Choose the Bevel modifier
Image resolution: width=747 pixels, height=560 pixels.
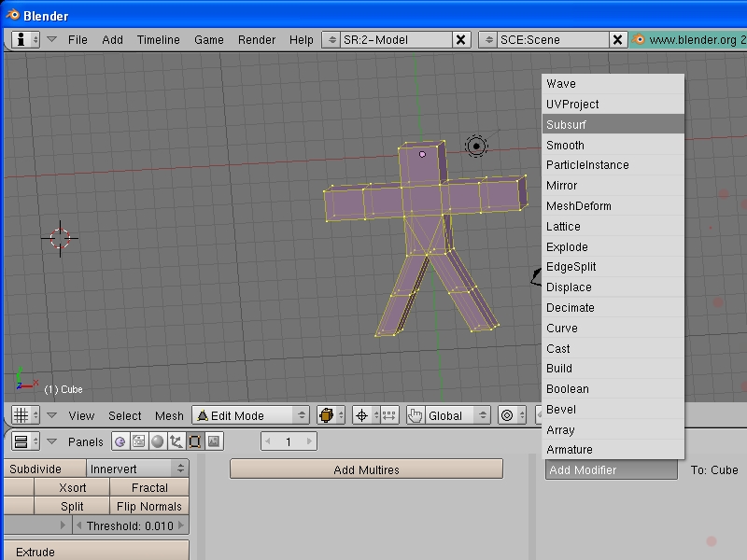tap(613, 409)
